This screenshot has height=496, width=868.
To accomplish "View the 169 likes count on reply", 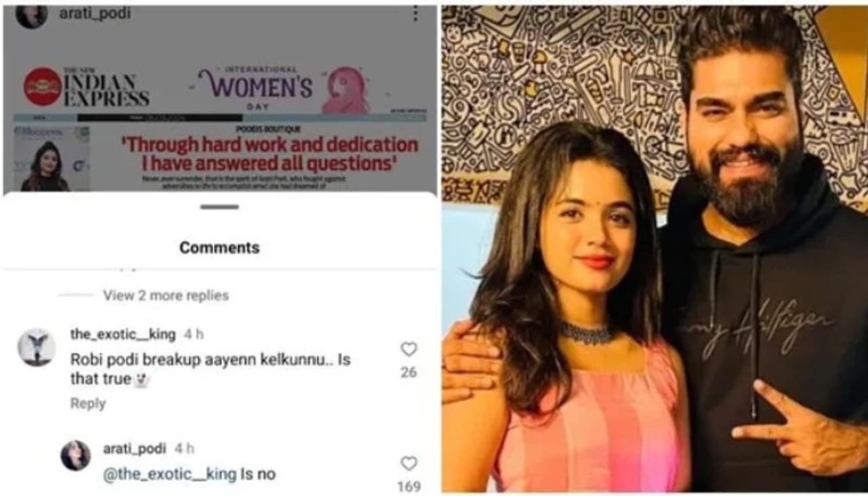I will (x=409, y=487).
